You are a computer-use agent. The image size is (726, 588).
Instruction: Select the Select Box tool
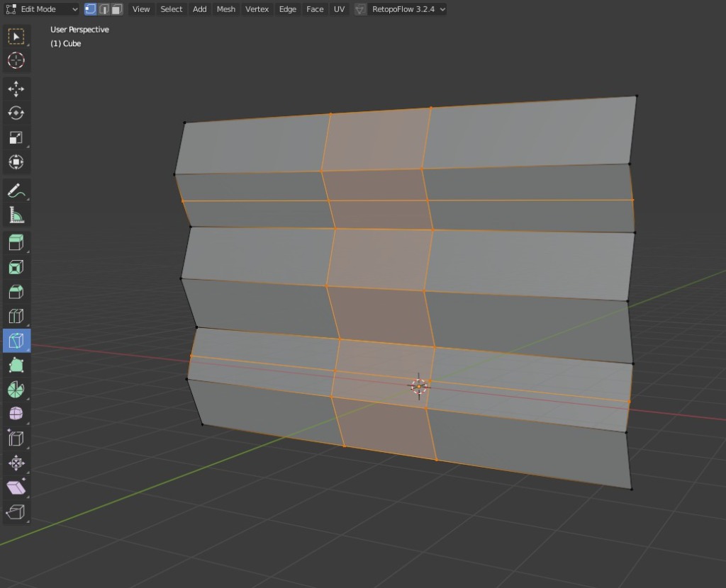(16, 36)
